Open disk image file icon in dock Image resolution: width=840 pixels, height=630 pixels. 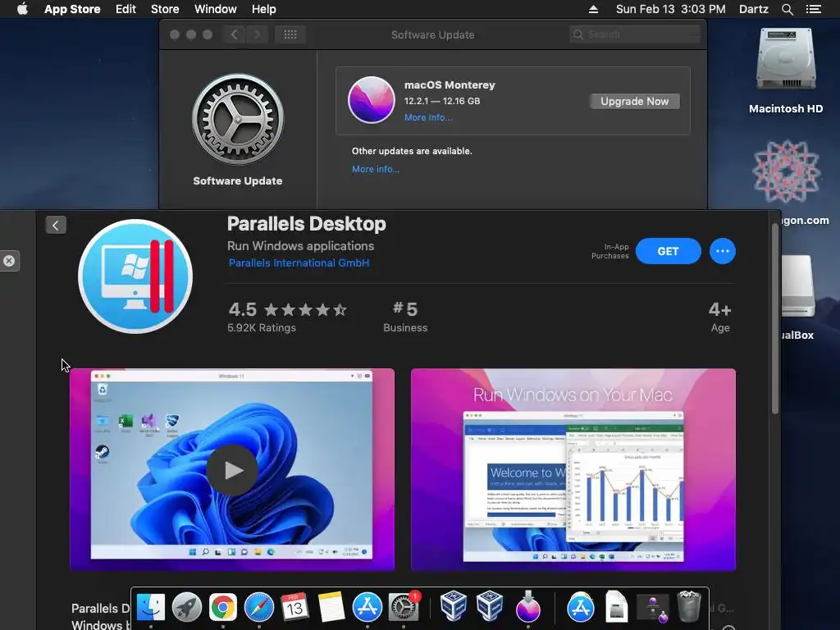click(x=617, y=608)
